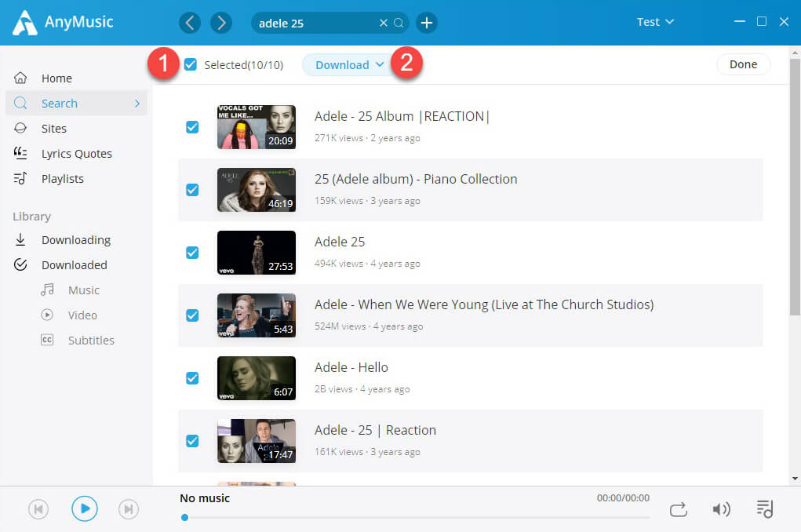Click title Adele - 25 | Reaction
This screenshot has height=532, width=801.
(x=375, y=430)
